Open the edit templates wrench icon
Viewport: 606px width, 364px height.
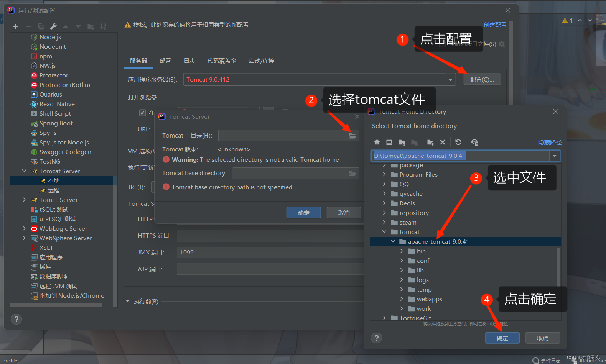click(53, 26)
